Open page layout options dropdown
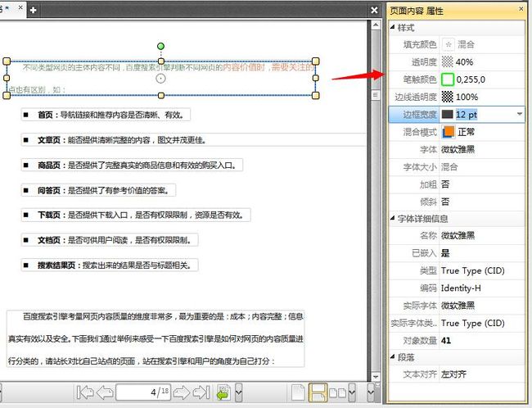The image size is (532, 408). (x=352, y=392)
